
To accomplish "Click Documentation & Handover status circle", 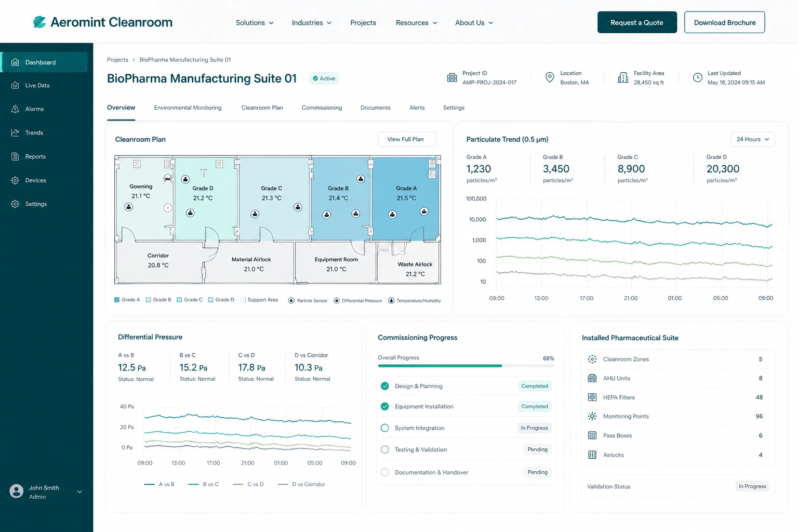I will [385, 472].
